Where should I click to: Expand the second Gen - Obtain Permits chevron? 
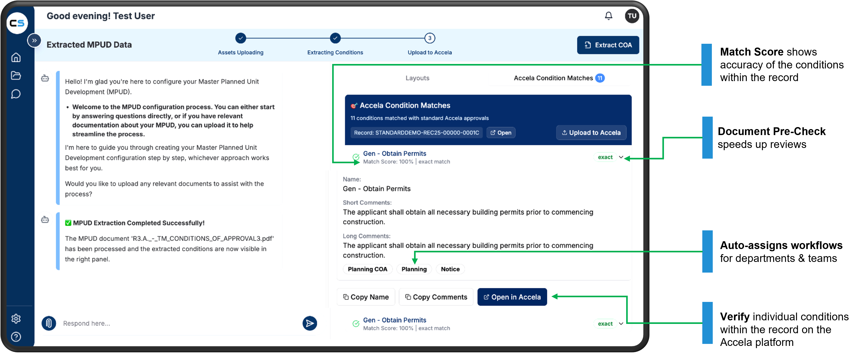621,324
